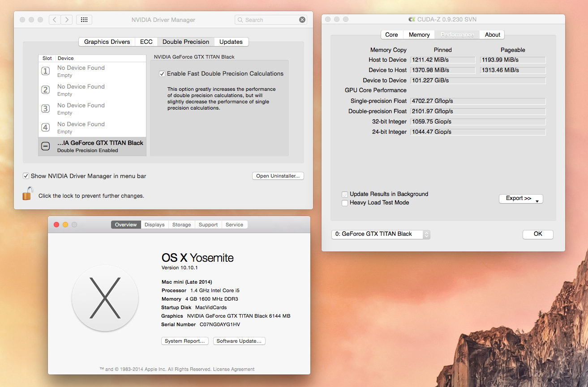Select the first No Device Found row
Viewport: 588px width, 387px height.
(92, 71)
